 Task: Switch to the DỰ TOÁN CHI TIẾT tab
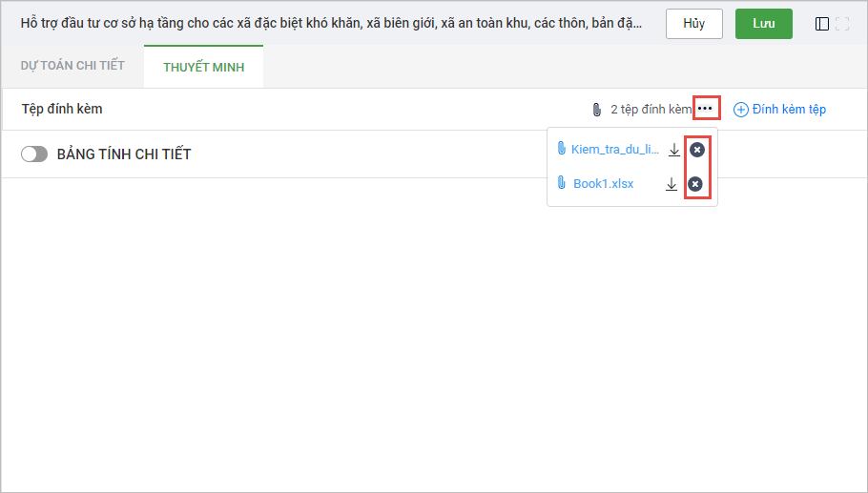tap(72, 66)
